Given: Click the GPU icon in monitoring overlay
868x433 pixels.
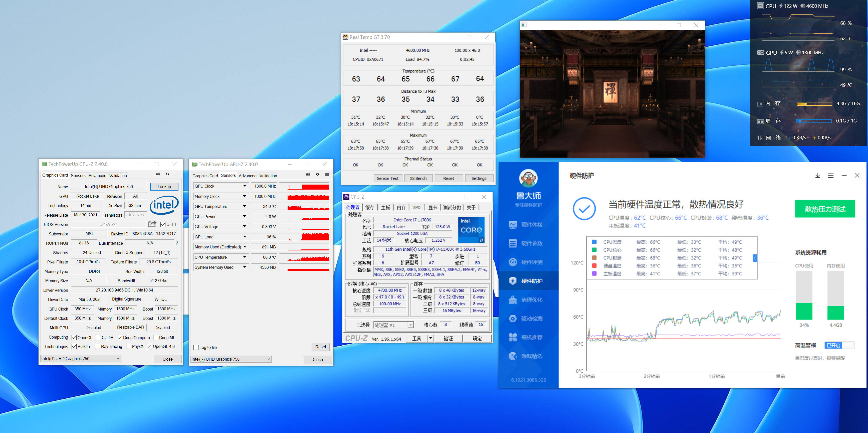Looking at the screenshot, I should (761, 53).
